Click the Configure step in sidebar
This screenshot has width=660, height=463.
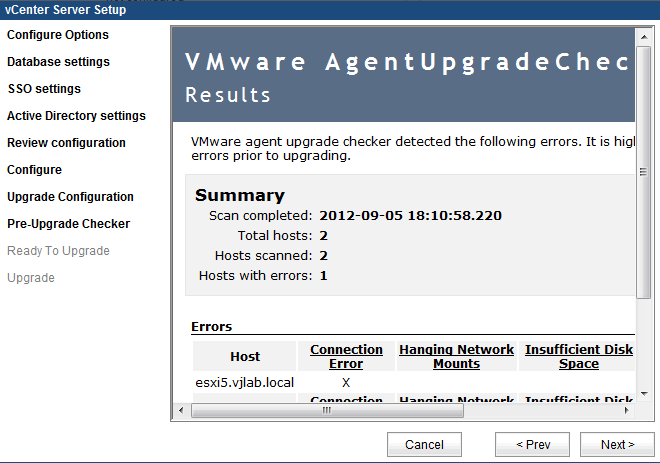click(x=34, y=170)
